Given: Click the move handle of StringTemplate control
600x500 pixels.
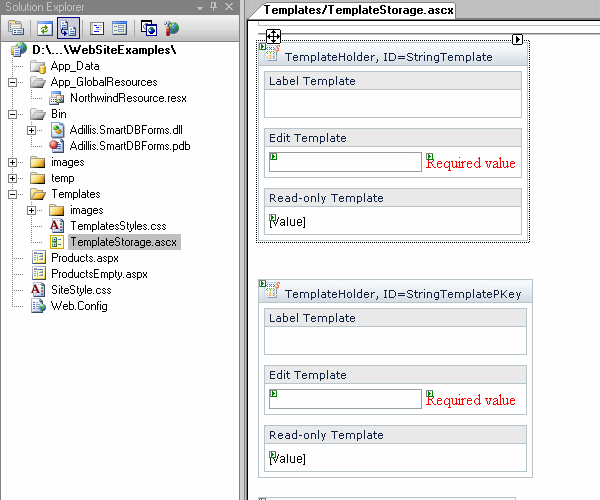Looking at the screenshot, I should pyautogui.click(x=273, y=37).
